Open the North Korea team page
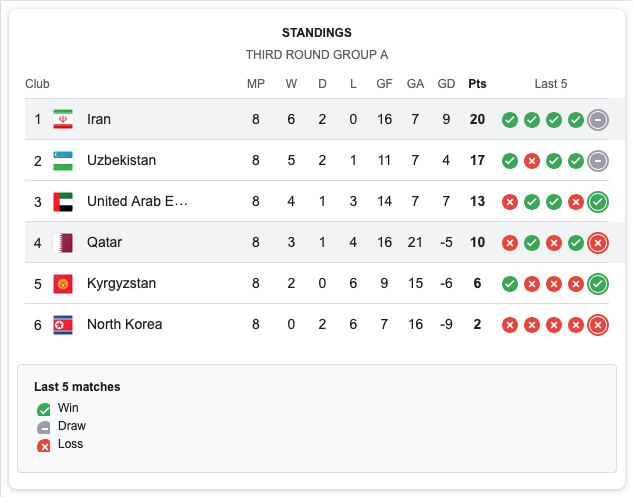This screenshot has height=497, width=633. (124, 324)
